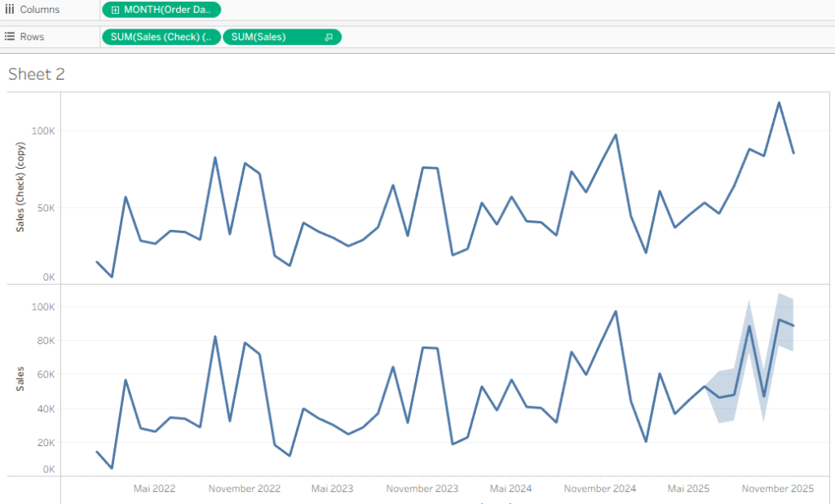835x504 pixels.
Task: Click the Sheet 2 title
Action: point(36,74)
